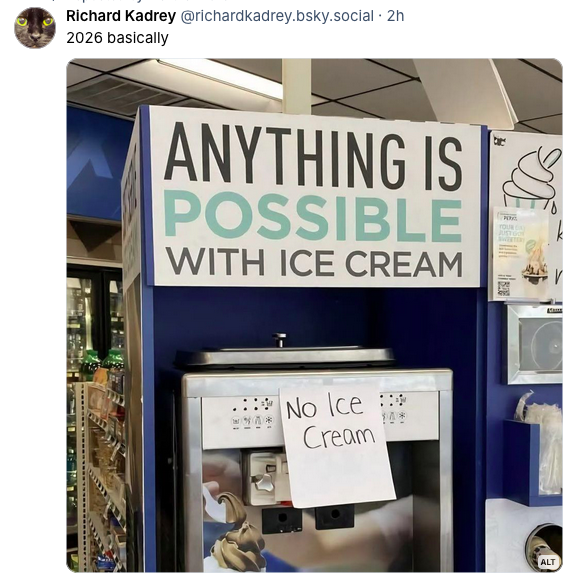Click the green soda bottles in cooler
The height and width of the screenshot is (580, 577).
[x=103, y=363]
